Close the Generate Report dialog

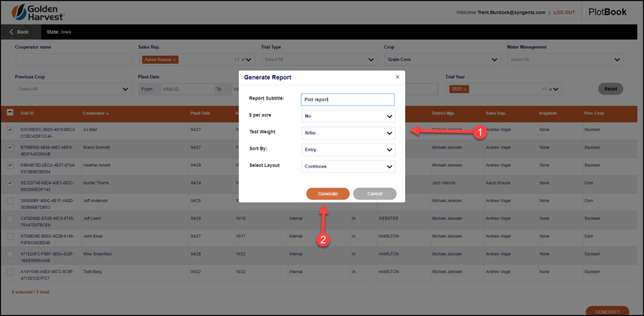397,77
